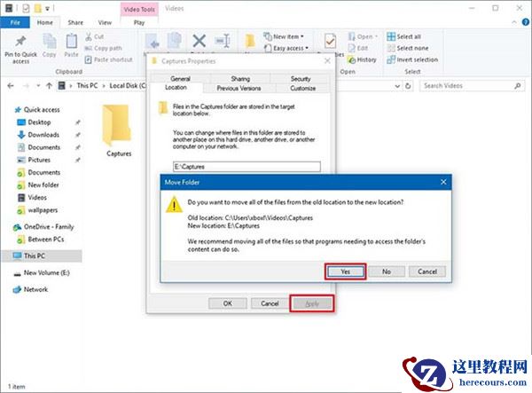Click Apply in Captures Properties

coord(312,303)
